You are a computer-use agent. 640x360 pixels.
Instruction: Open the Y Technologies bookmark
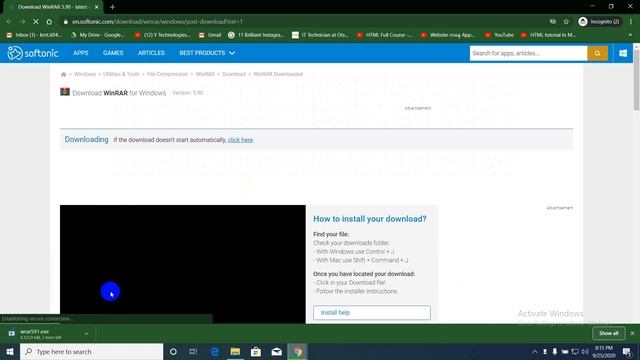(x=162, y=35)
